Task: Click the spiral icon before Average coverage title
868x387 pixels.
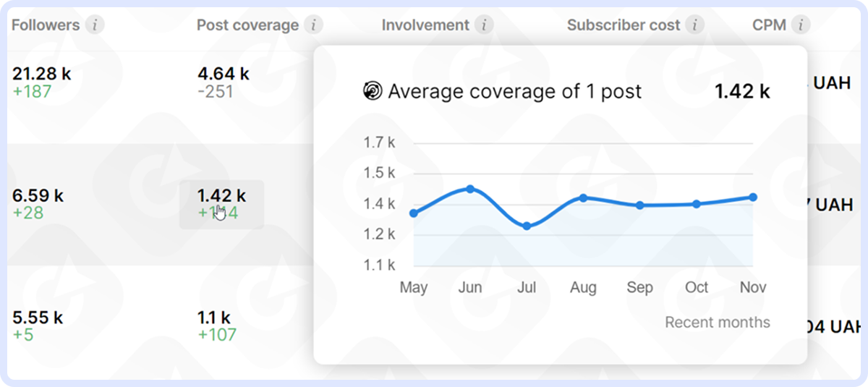Action: (x=372, y=91)
